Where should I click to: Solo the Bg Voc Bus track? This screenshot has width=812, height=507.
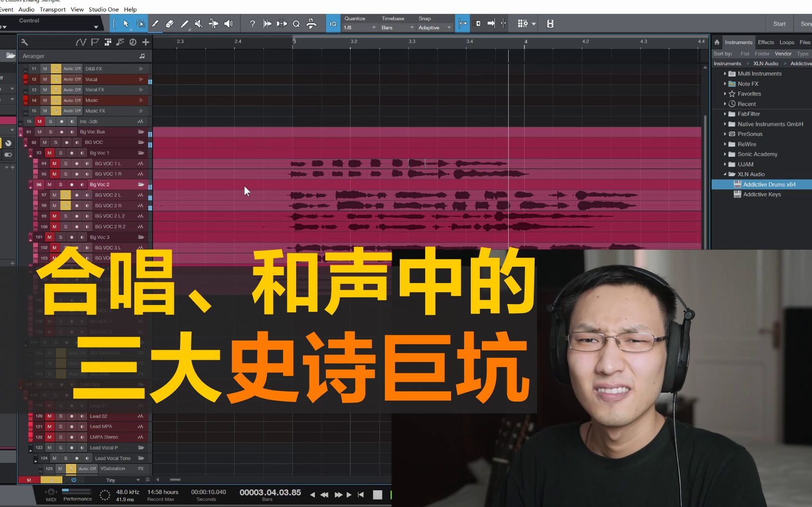pyautogui.click(x=50, y=132)
